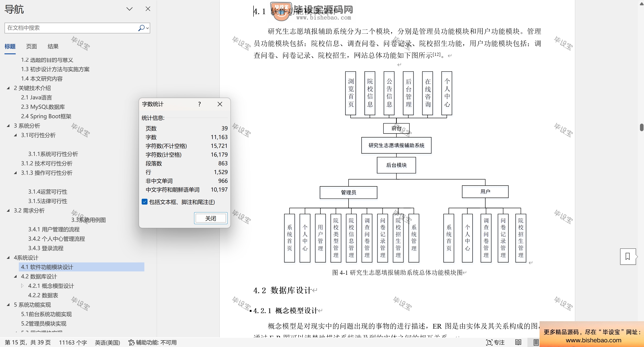Go to heading 2.1 Java语言
The height and width of the screenshot is (347, 644).
(37, 97)
